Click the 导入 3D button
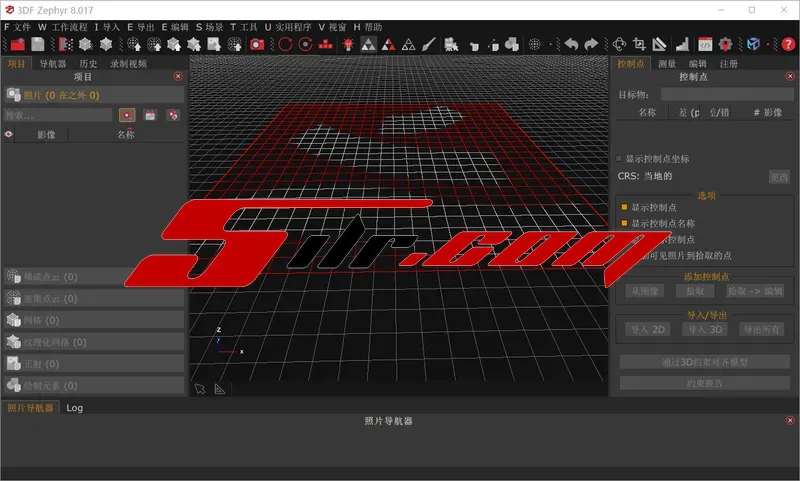Screen dimensions: 800x481 tap(705, 330)
